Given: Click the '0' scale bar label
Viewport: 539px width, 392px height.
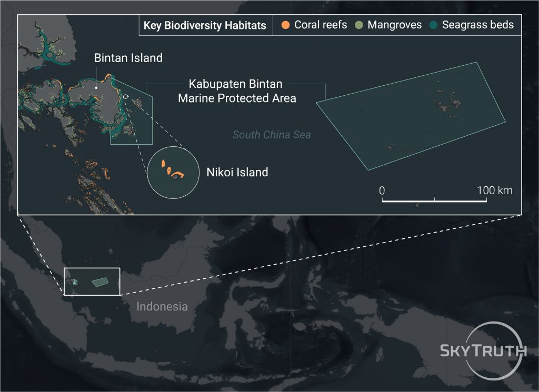Looking at the screenshot, I should pyautogui.click(x=382, y=190).
